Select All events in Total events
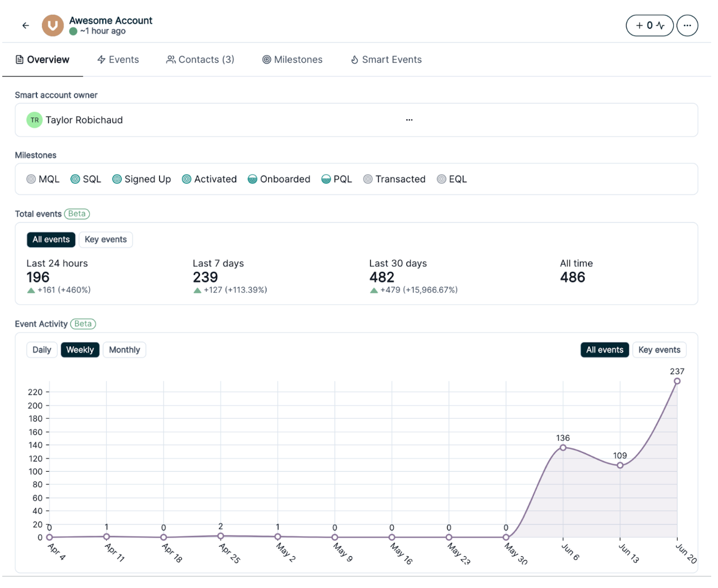The height and width of the screenshot is (588, 718). point(51,240)
